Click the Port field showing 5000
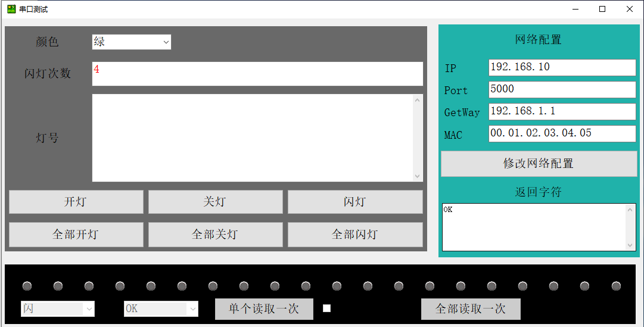The width and height of the screenshot is (644, 327). 562,89
